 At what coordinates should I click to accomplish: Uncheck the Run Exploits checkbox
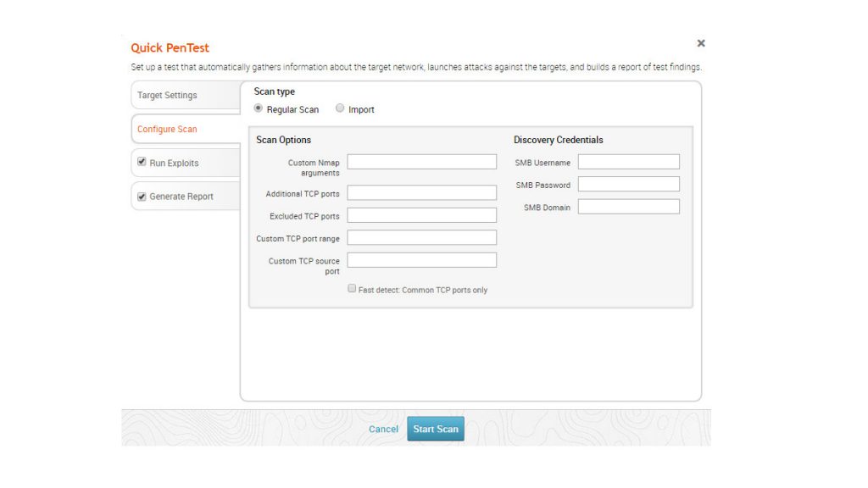[142, 162]
